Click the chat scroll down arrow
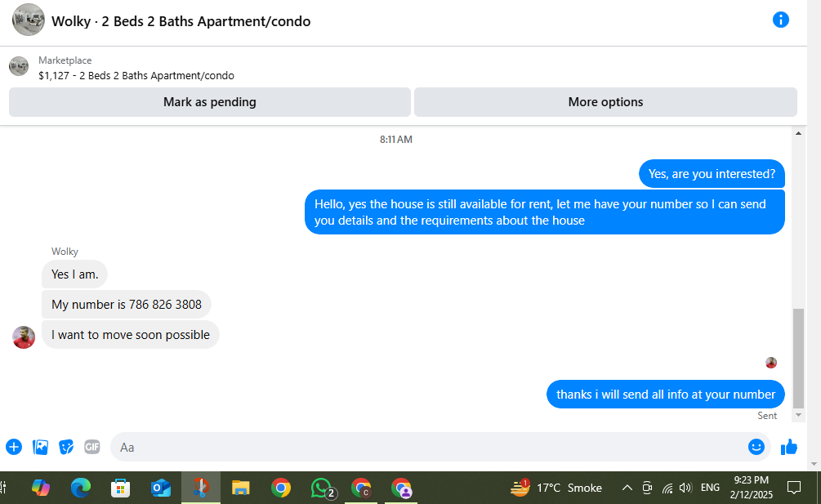 tap(798, 415)
